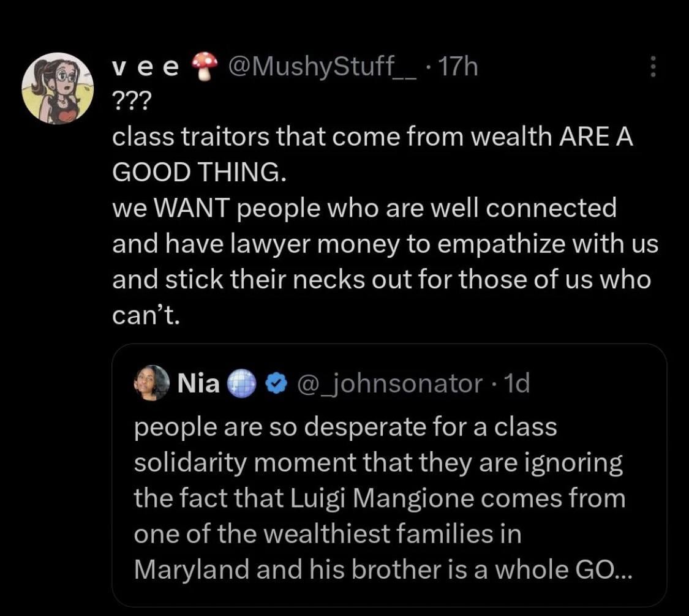Click the display name "Nia"
This screenshot has height=616, width=689.
(x=198, y=384)
